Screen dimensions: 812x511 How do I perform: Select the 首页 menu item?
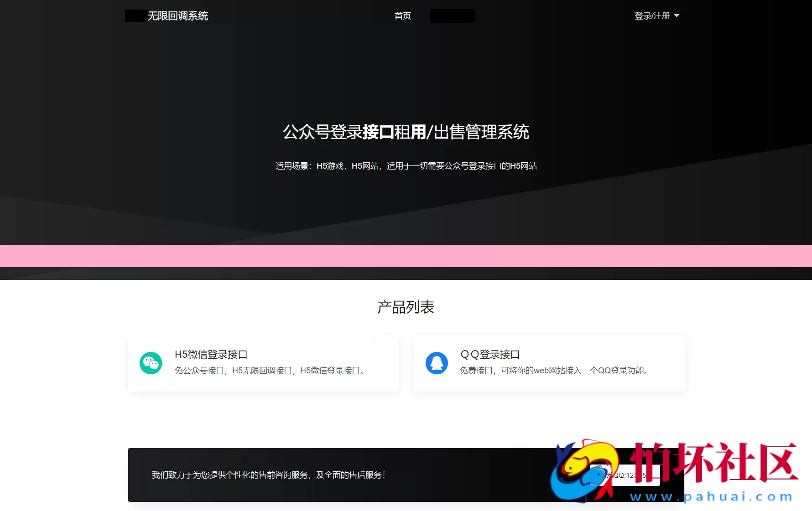point(402,16)
